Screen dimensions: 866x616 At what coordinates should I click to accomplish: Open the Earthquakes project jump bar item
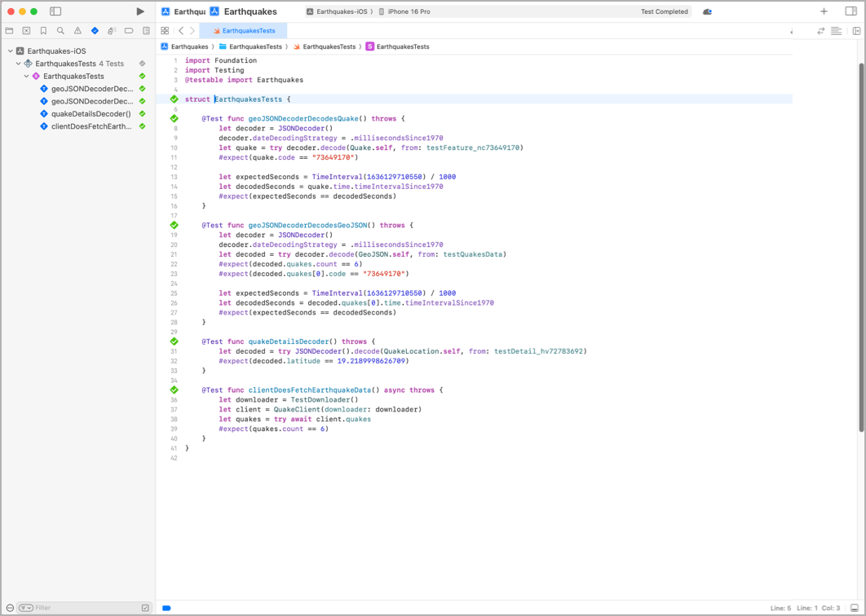(184, 47)
